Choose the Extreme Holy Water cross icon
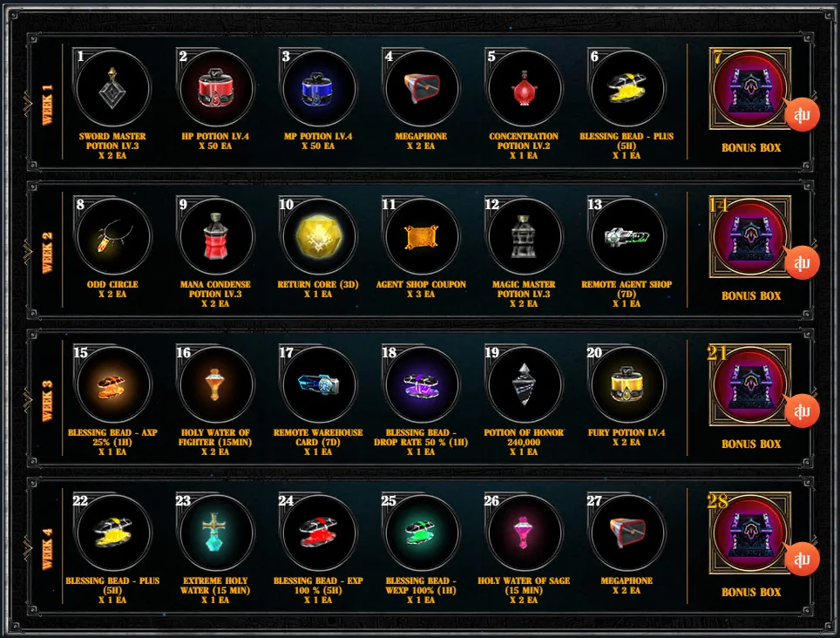 215,533
